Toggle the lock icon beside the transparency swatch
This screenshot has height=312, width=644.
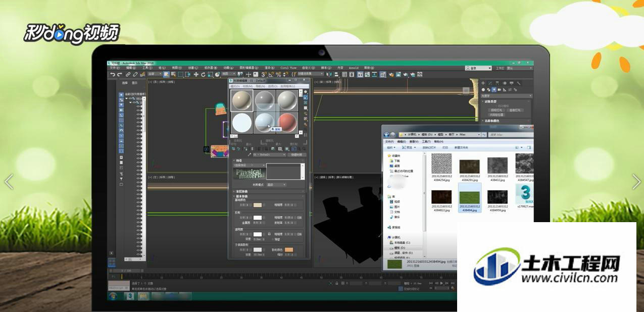click(269, 234)
